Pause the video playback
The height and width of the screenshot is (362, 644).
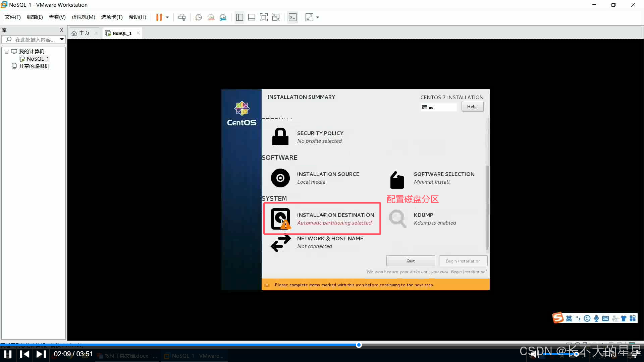point(8,354)
